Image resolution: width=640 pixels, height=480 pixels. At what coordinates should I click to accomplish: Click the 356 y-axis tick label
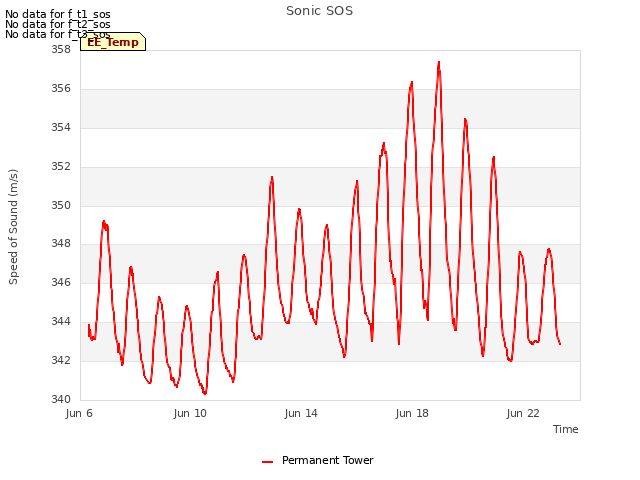click(x=61, y=89)
